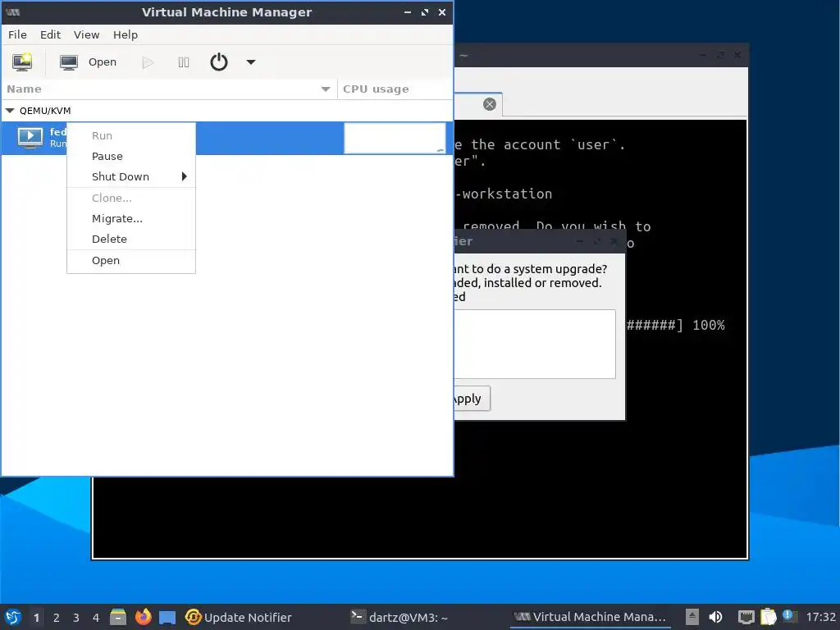The height and width of the screenshot is (630, 840).
Task: Click the Virtual Machine Manager title icon
Action: coord(12,12)
